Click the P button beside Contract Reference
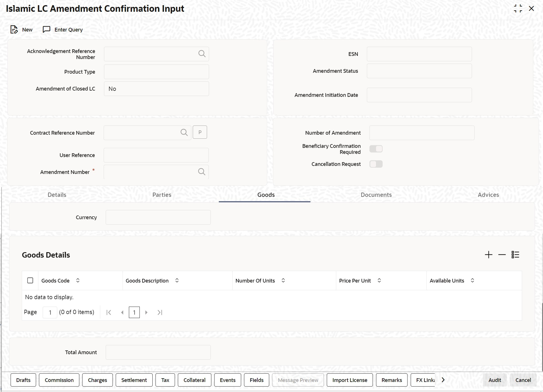This screenshot has height=392, width=543. [200, 132]
